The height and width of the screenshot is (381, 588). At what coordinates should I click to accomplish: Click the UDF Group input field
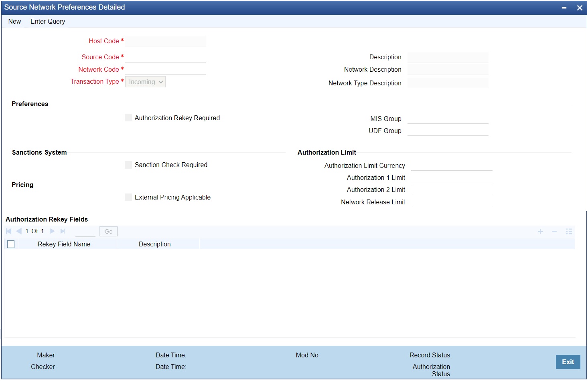point(448,131)
